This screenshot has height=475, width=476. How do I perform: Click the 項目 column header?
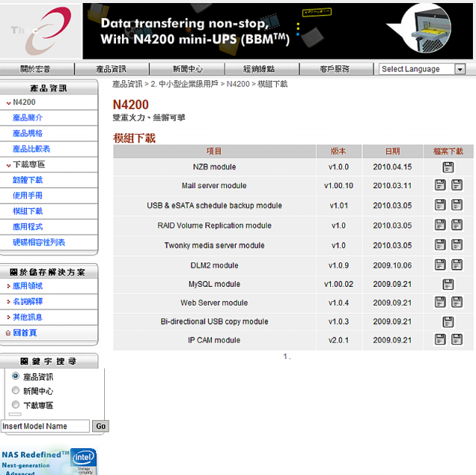click(214, 152)
